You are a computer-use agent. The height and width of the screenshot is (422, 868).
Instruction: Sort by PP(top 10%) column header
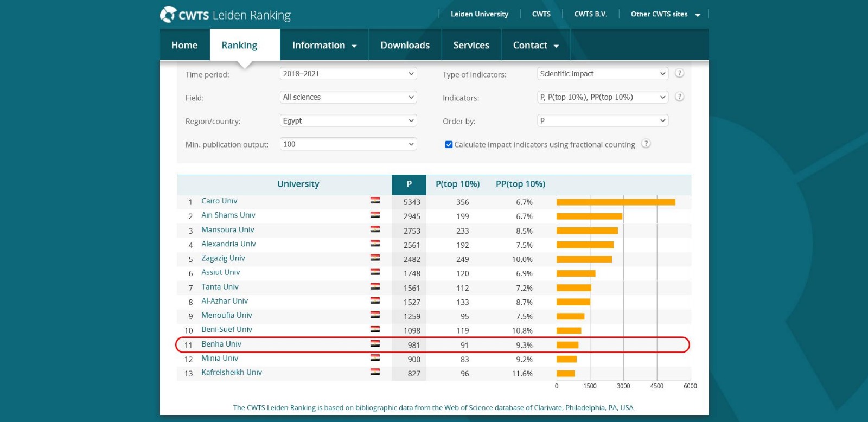point(520,184)
